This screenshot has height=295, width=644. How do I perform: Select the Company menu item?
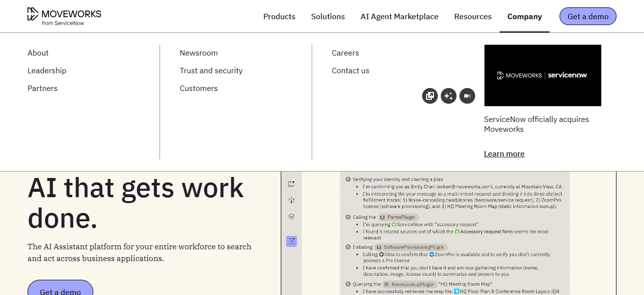tap(524, 16)
